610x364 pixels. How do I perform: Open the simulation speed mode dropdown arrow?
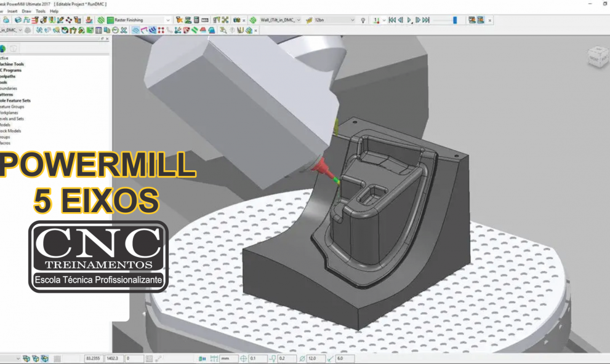(x=384, y=20)
